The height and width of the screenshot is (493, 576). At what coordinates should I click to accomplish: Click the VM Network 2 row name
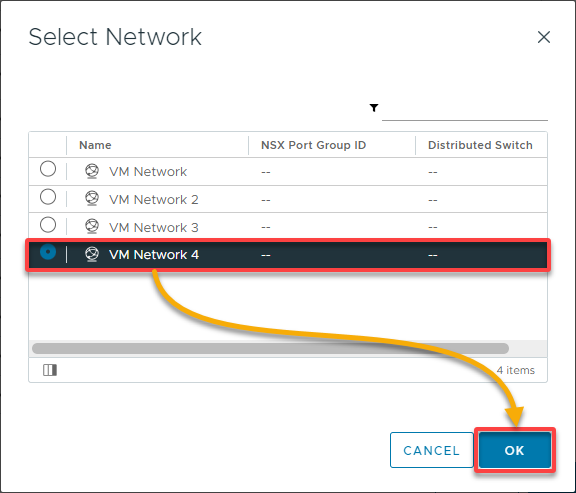coord(154,199)
